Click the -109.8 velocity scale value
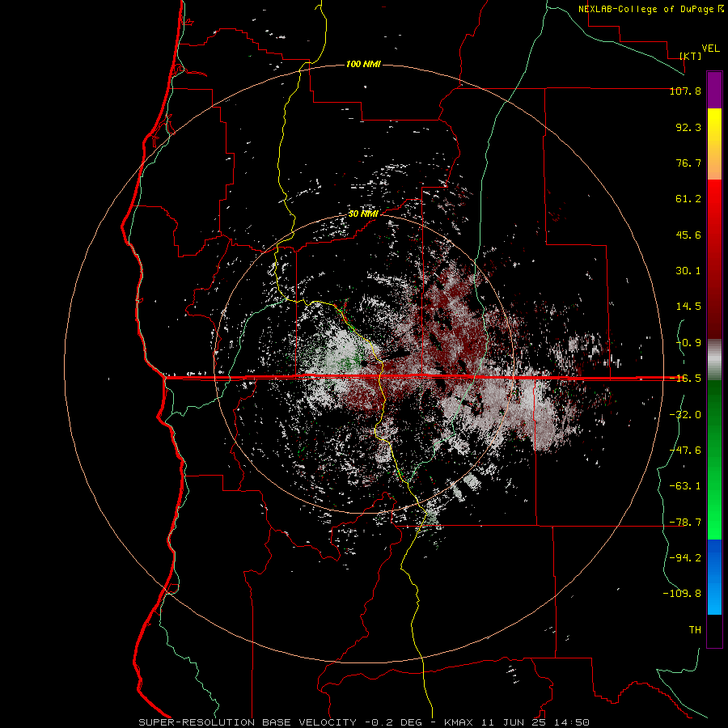 (682, 594)
